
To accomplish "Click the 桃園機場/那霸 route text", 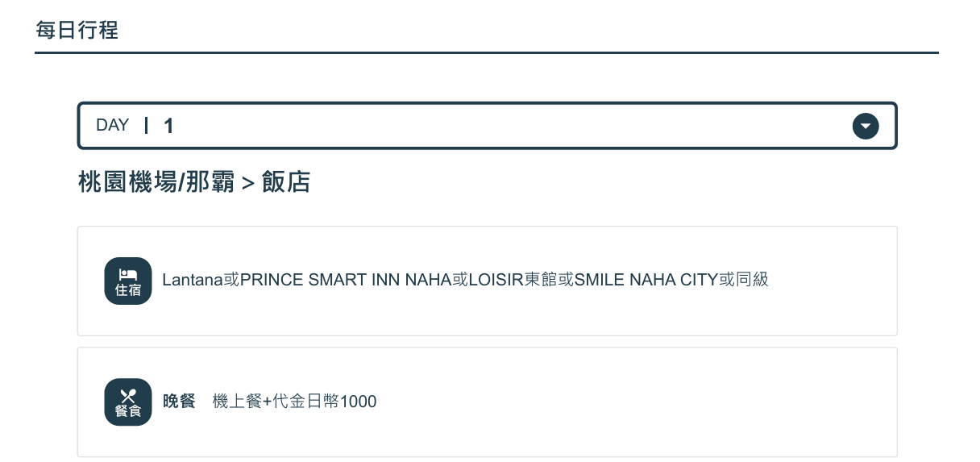I will [x=156, y=182].
